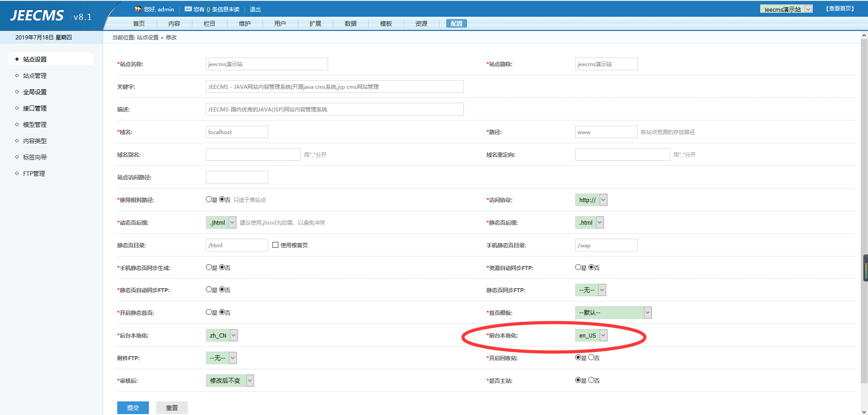This screenshot has height=415, width=868.
Task: Click the admin user avatar icon
Action: tap(138, 9)
